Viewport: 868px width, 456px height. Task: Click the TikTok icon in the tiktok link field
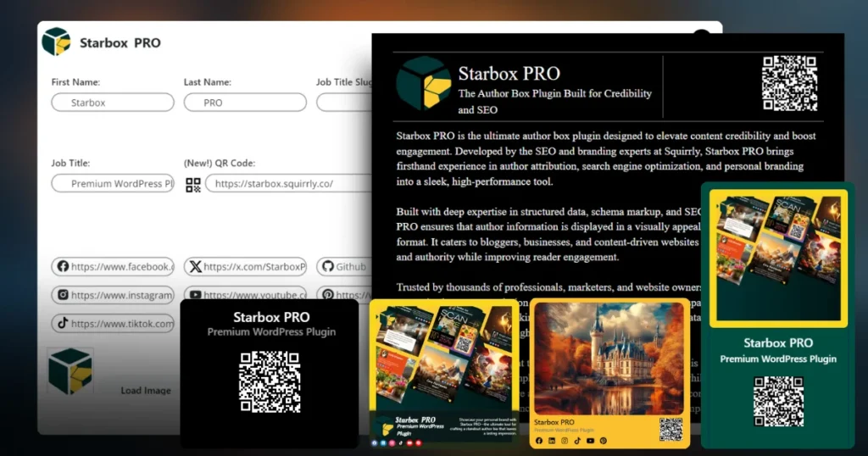[x=63, y=323]
